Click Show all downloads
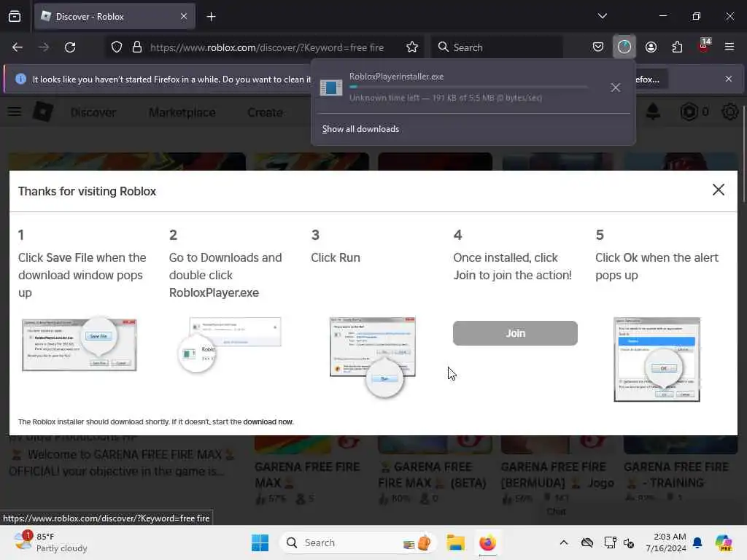This screenshot has height=560, width=747. click(360, 129)
